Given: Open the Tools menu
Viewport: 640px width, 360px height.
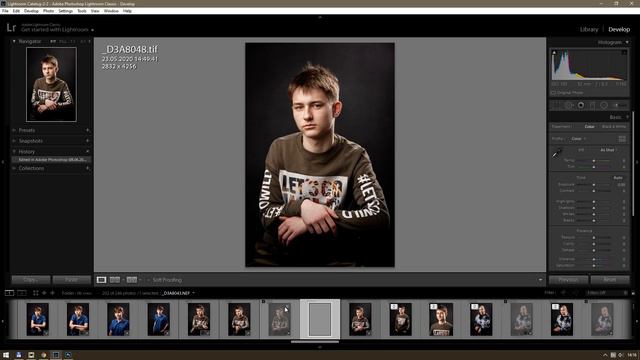Looking at the screenshot, I should point(82,11).
